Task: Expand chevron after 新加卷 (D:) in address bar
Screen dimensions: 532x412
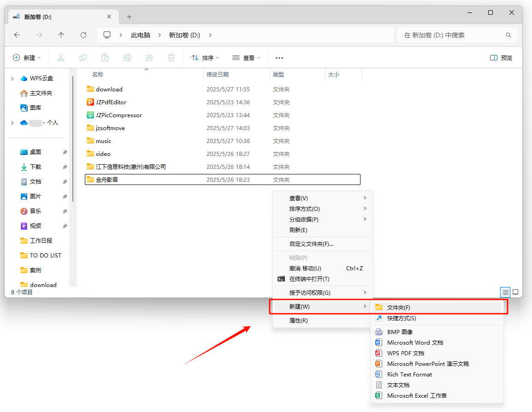Action: pos(210,35)
